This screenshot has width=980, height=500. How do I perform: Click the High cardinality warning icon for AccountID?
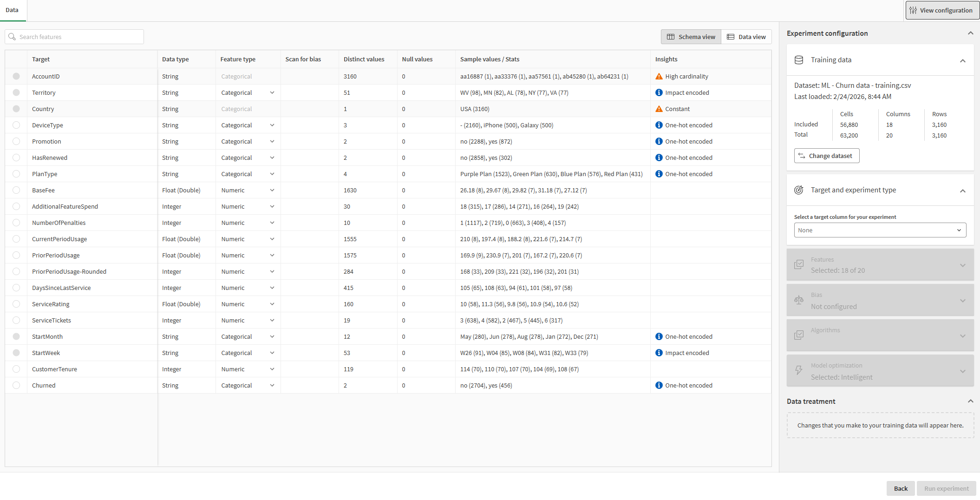click(x=659, y=76)
